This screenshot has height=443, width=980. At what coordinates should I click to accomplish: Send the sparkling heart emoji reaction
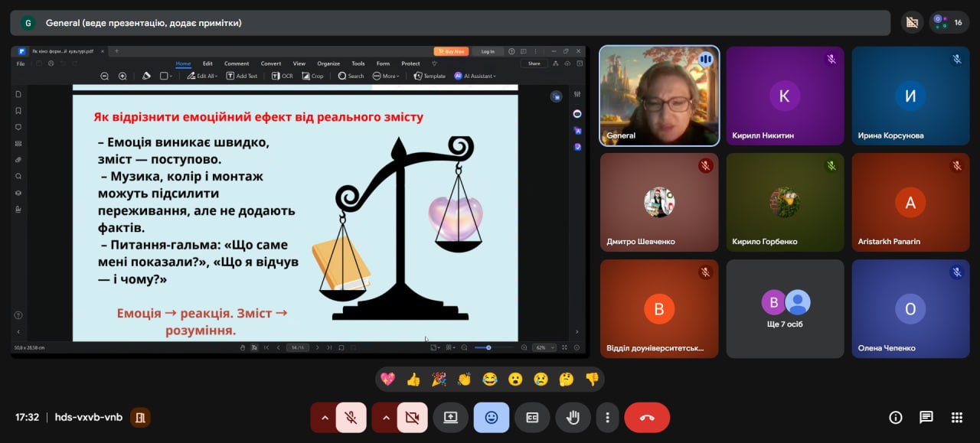(x=388, y=379)
